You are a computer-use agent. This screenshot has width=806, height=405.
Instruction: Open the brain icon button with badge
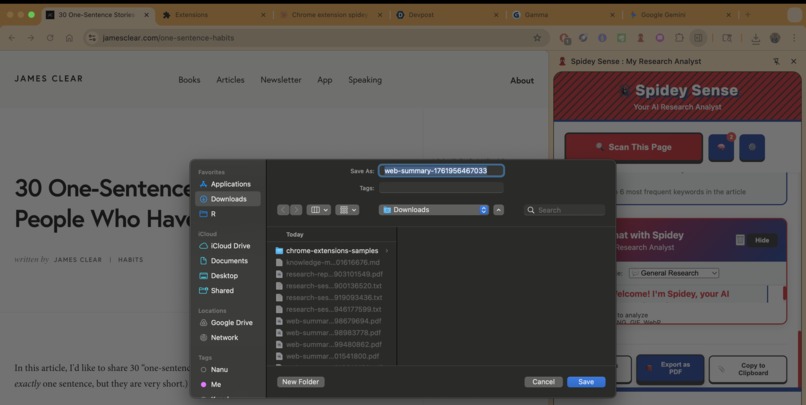coord(721,148)
